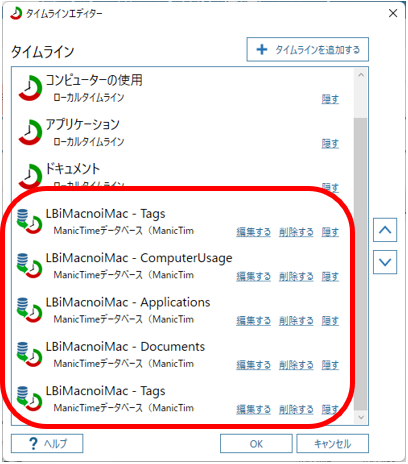Screen dimensions: 408x464
Task: Move selected timeline down with chevron
Action: 385,262
